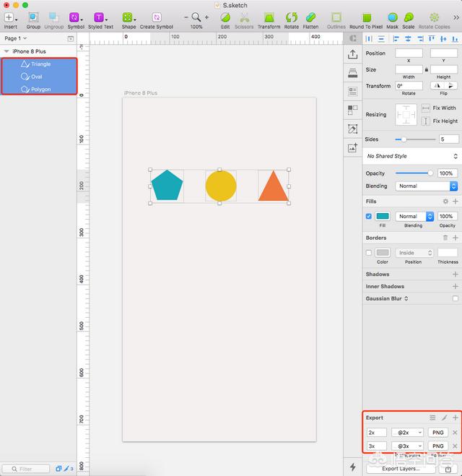The width and height of the screenshot is (462, 476).
Task: Select the Scissors tool
Action: click(x=244, y=17)
